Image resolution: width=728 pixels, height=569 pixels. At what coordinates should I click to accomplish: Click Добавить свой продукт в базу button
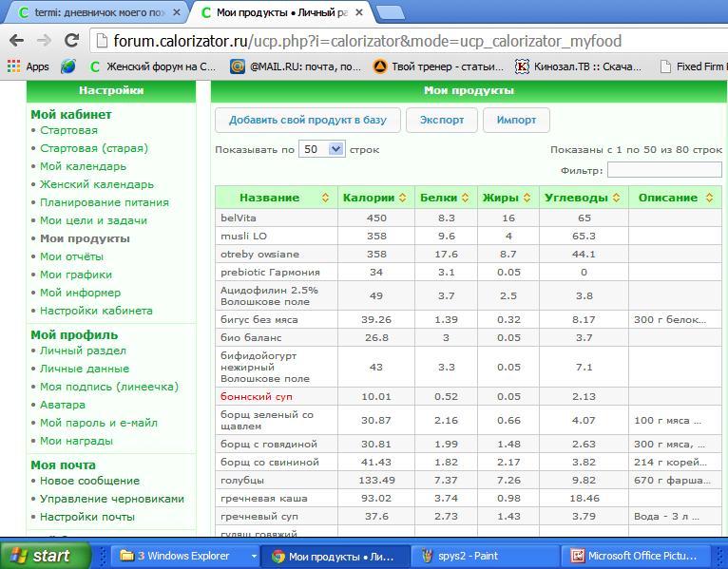pyautogui.click(x=307, y=121)
